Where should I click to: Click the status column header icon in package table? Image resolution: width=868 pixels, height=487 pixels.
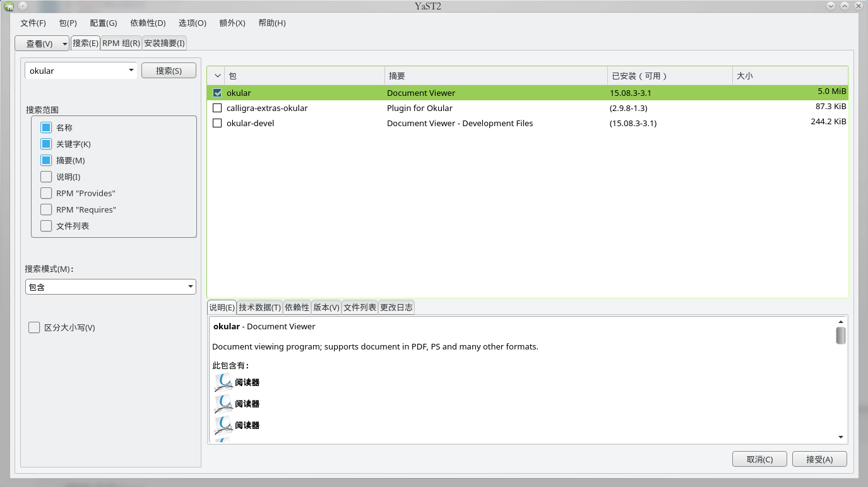click(x=217, y=76)
